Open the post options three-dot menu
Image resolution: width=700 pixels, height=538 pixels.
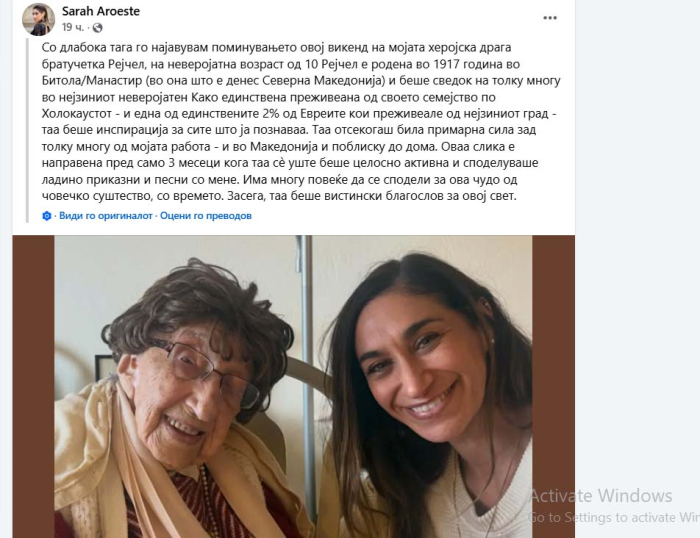[x=550, y=18]
